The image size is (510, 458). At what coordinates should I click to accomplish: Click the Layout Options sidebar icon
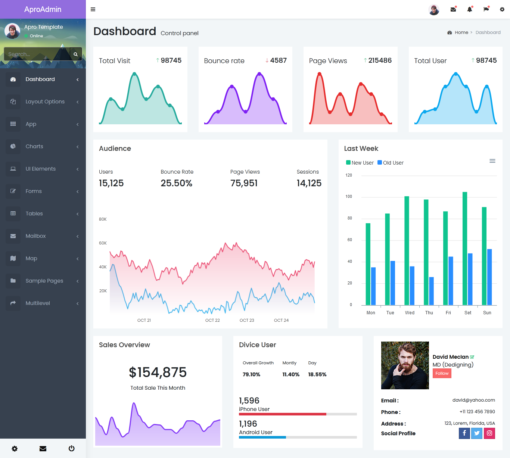[13, 102]
